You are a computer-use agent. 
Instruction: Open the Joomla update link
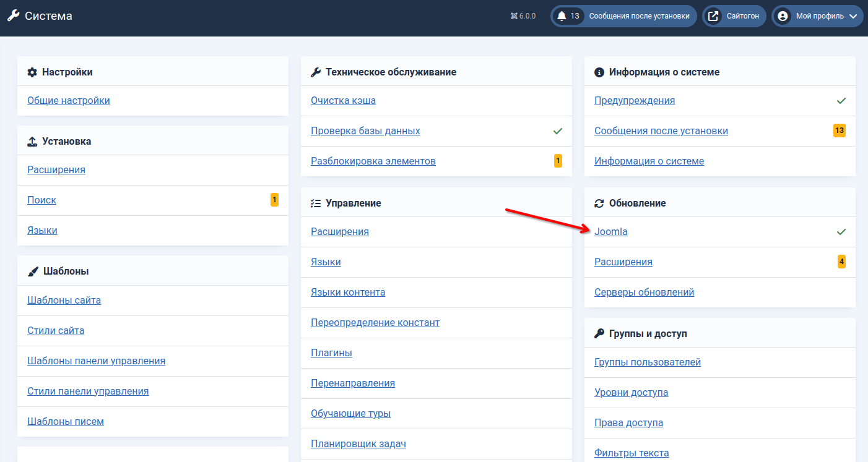[x=610, y=232]
